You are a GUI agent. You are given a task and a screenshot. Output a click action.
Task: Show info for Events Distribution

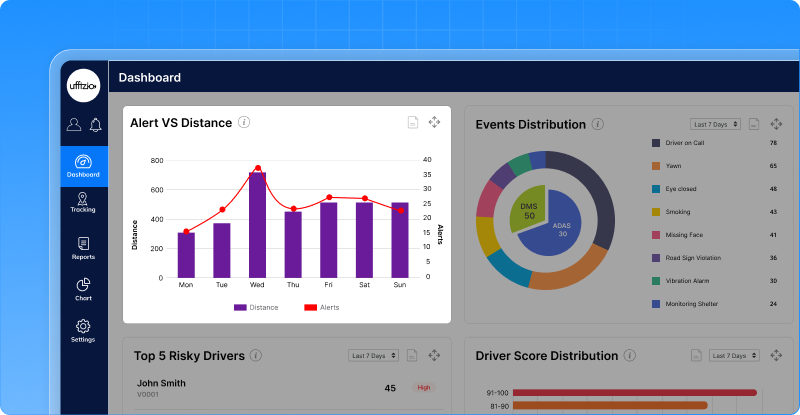[x=598, y=124]
